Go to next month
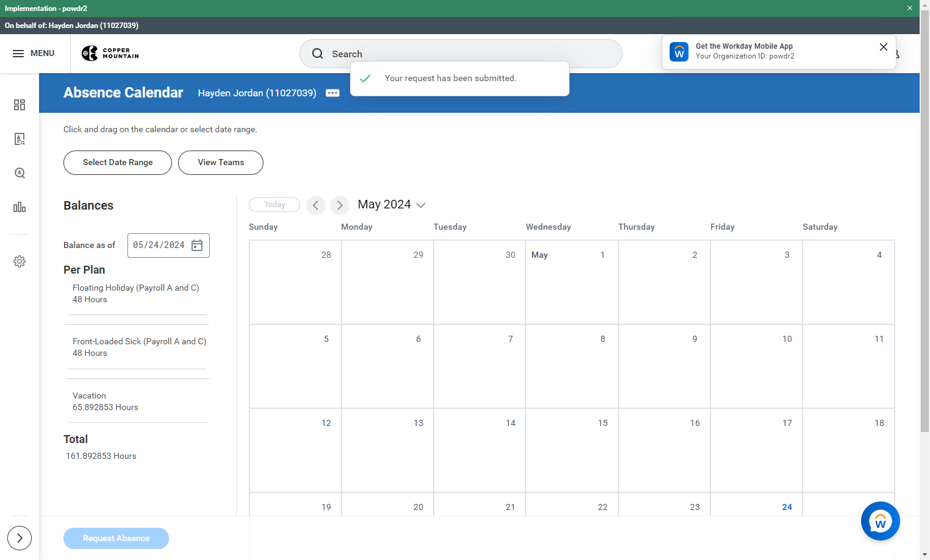 340,205
